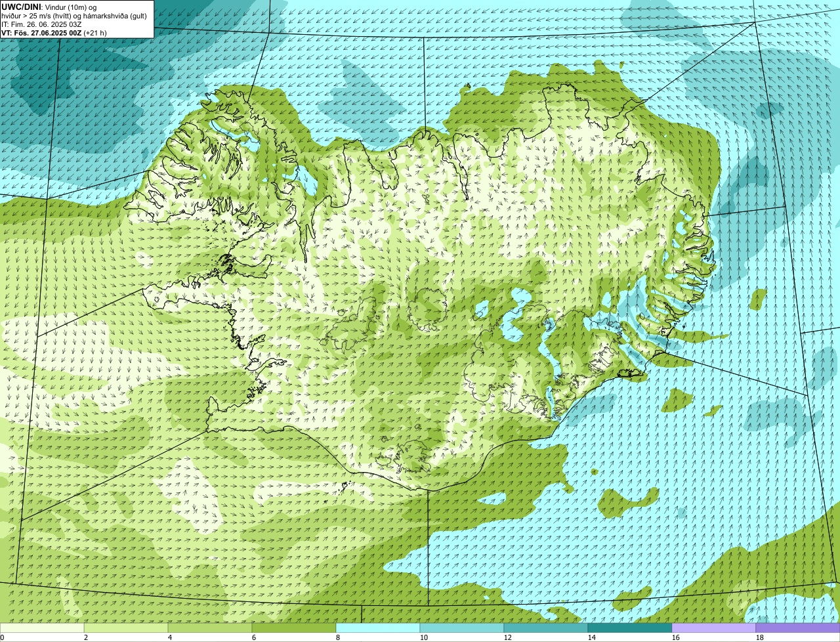The height and width of the screenshot is (642, 840).
Task: Click the 0–2 m/s pale yellow legend swatch
Action: point(42,628)
